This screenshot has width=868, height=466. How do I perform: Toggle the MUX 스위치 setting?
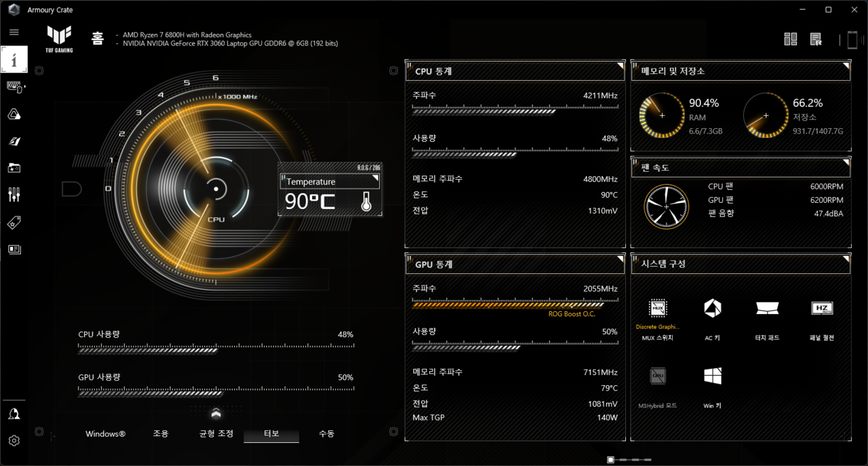[657, 309]
